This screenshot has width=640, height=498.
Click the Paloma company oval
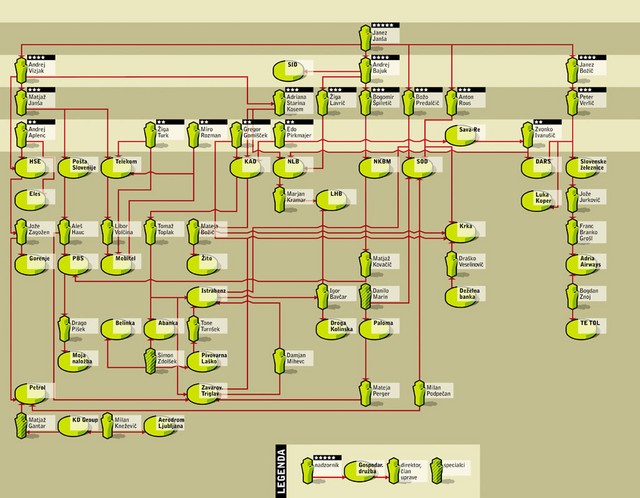click(x=375, y=329)
